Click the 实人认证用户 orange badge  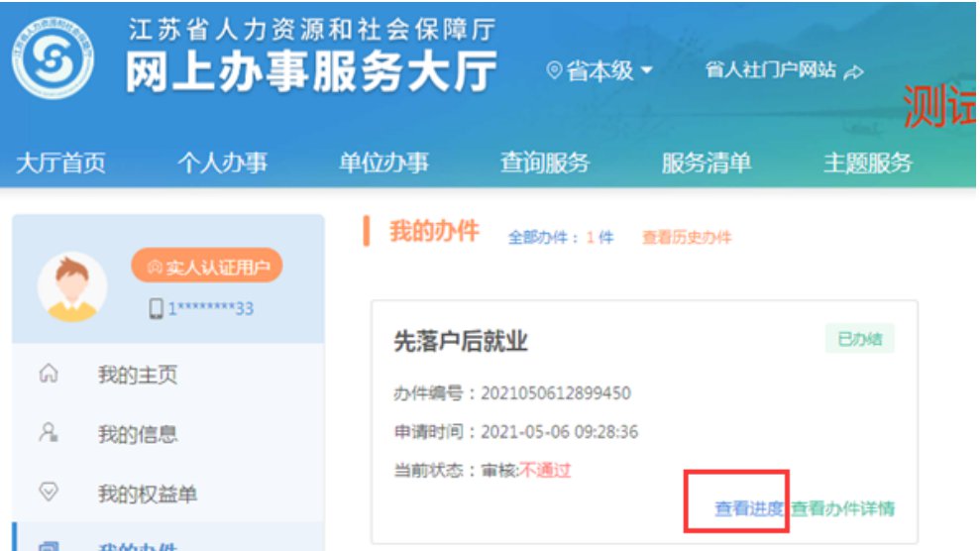[206, 266]
